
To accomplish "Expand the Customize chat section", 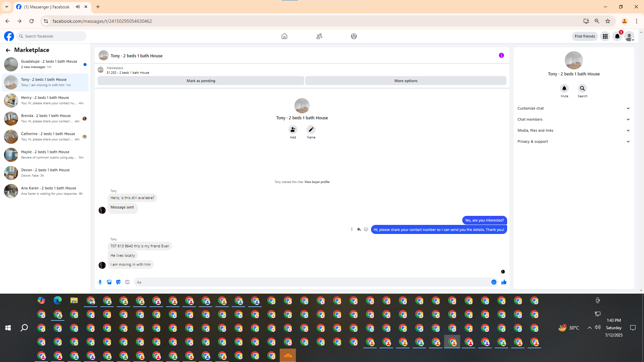I will tap(574, 108).
